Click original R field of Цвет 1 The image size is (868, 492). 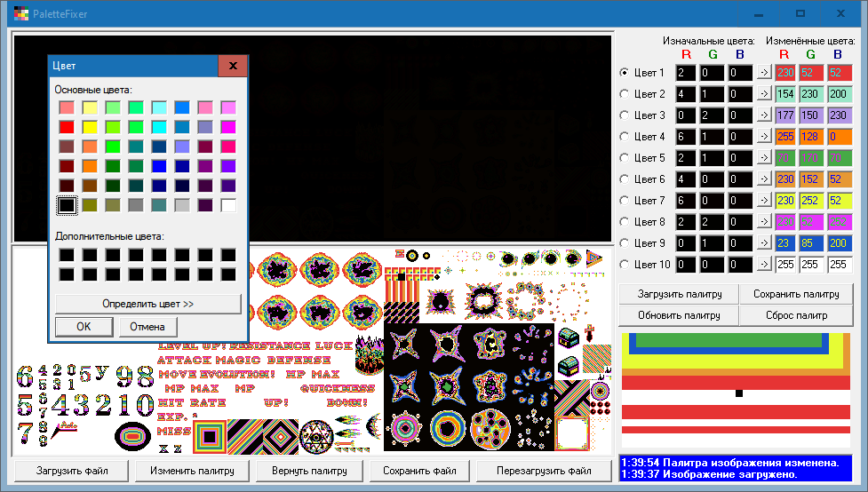tap(686, 73)
